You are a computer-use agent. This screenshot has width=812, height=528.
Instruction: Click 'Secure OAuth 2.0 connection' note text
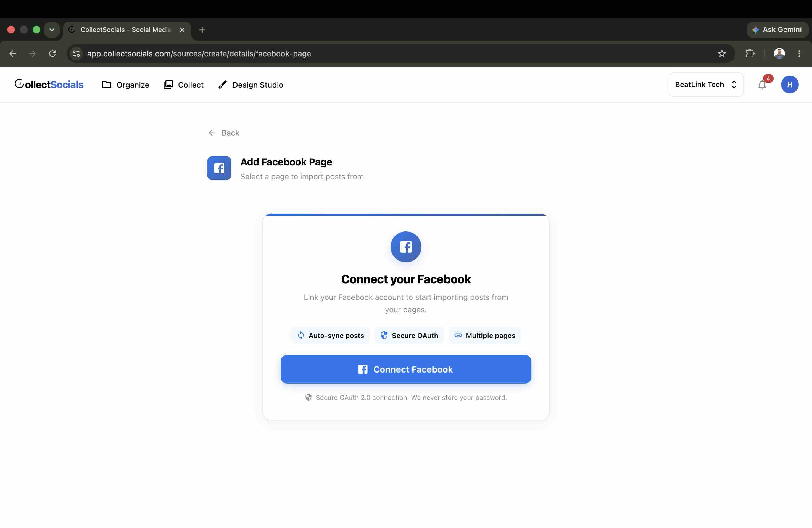coord(411,397)
